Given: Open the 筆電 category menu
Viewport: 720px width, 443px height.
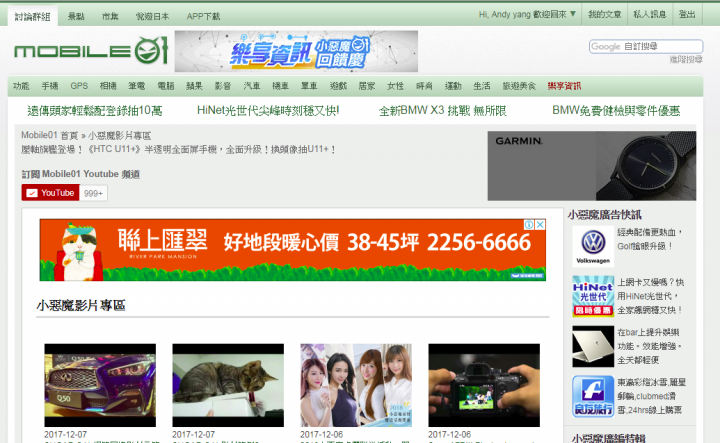Looking at the screenshot, I should (136, 86).
